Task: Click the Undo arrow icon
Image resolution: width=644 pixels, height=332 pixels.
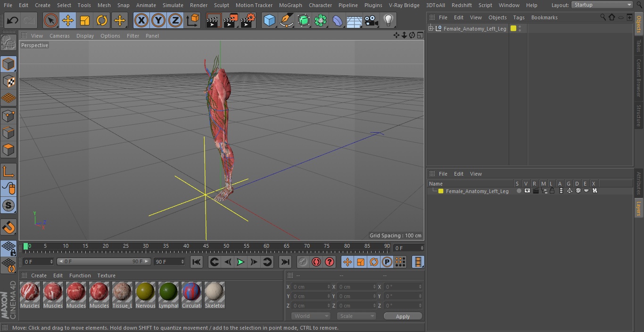Action: pyautogui.click(x=13, y=20)
